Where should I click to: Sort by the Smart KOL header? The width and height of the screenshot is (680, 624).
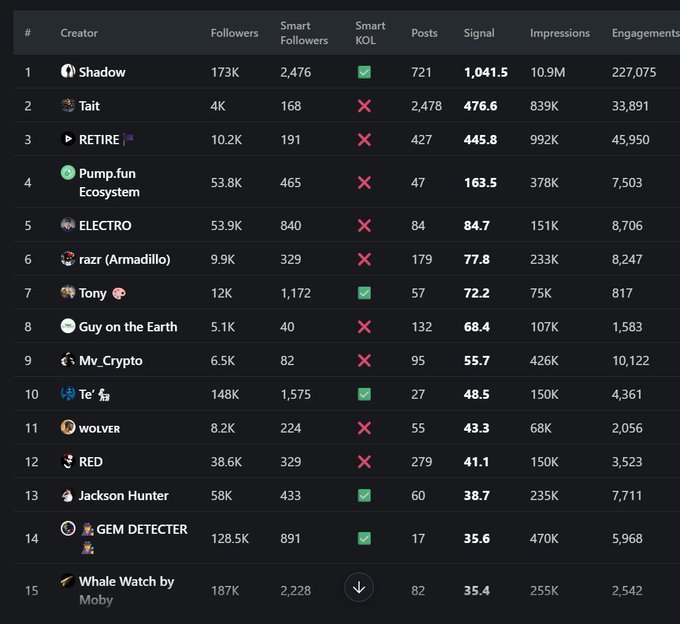pyautogui.click(x=370, y=33)
